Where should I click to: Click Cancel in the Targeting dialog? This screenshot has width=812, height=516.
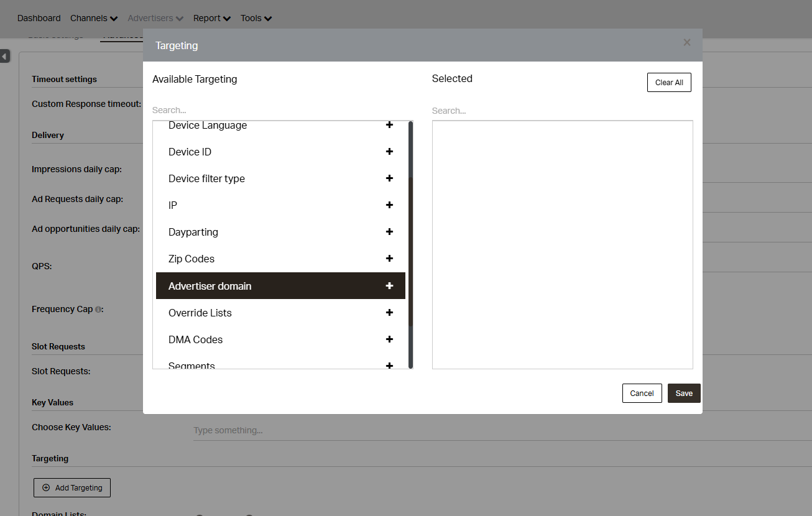(x=642, y=394)
